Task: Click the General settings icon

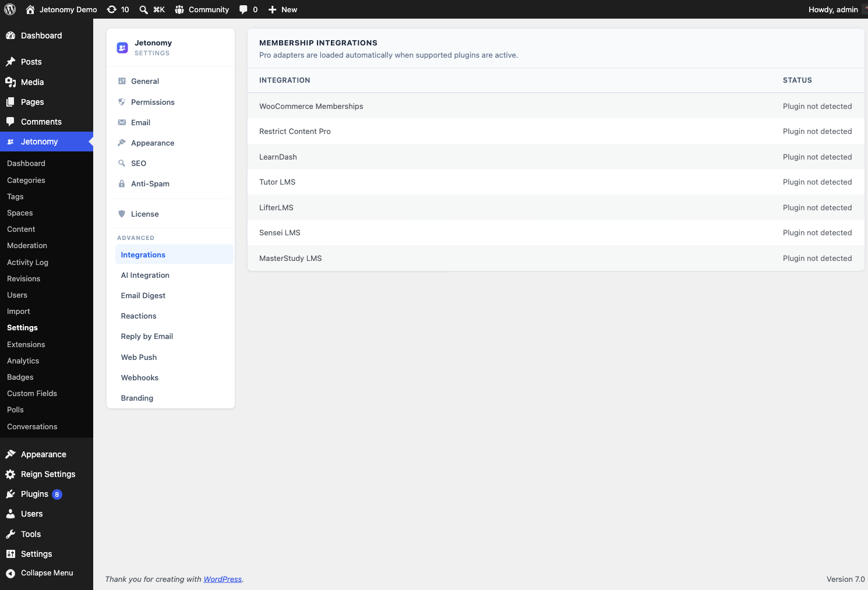Action: 122,81
